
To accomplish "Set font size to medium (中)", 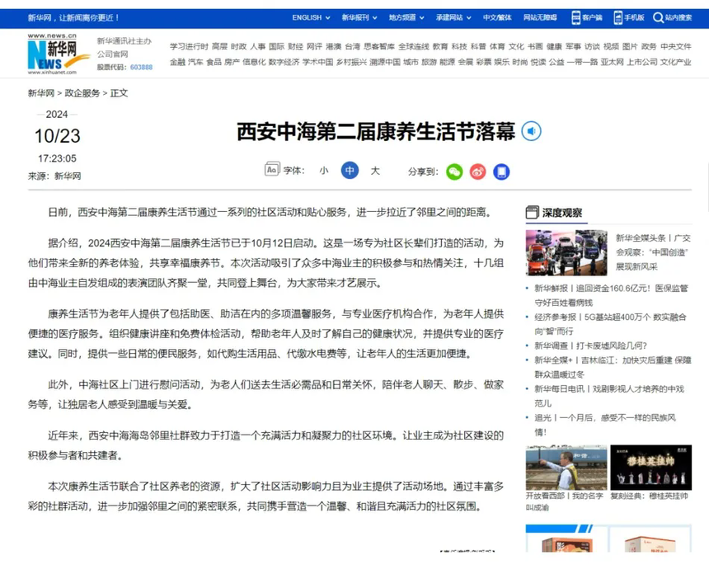I will click(350, 171).
